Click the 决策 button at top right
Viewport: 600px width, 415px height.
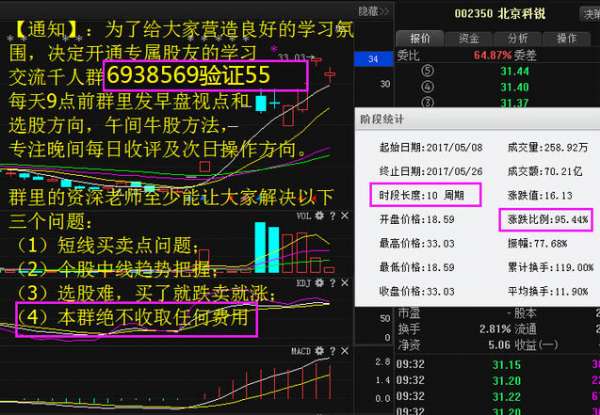tap(590, 14)
